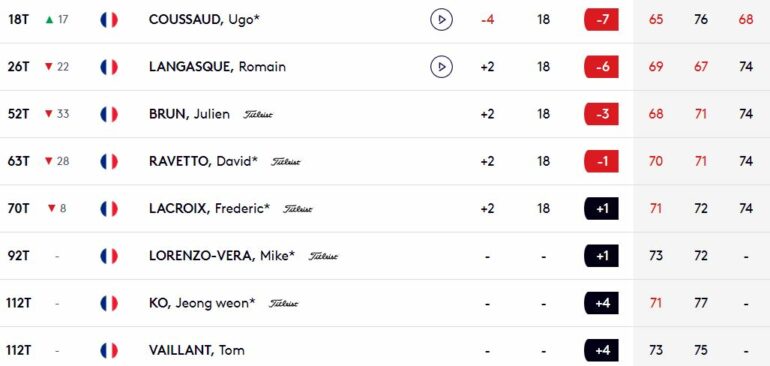Click Coussaud's round two score 76
This screenshot has width=770, height=366.
coord(701,20)
